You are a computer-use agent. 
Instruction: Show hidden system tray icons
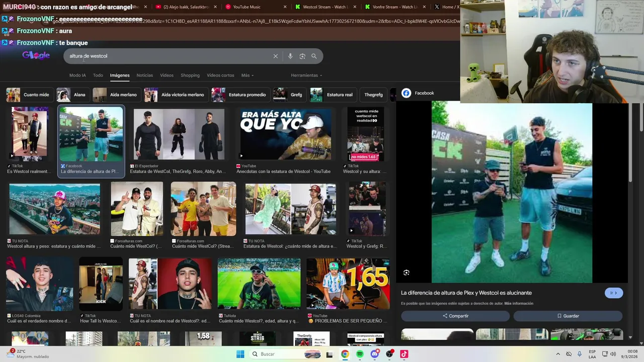pyautogui.click(x=557, y=354)
